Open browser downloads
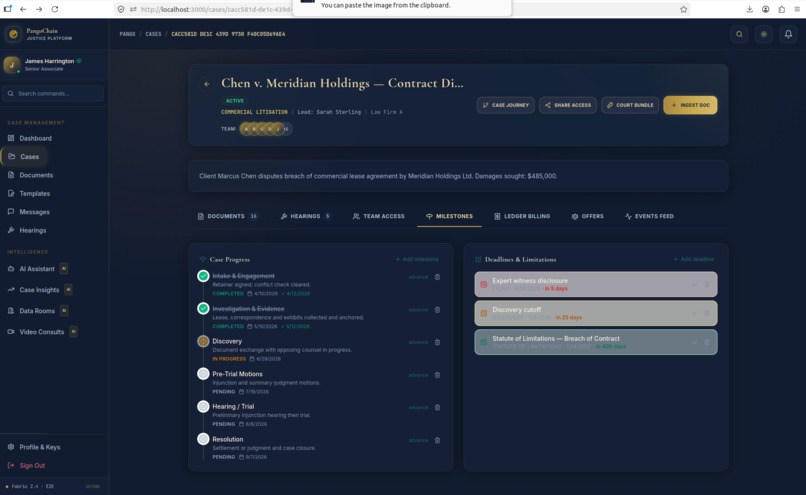 tap(749, 9)
